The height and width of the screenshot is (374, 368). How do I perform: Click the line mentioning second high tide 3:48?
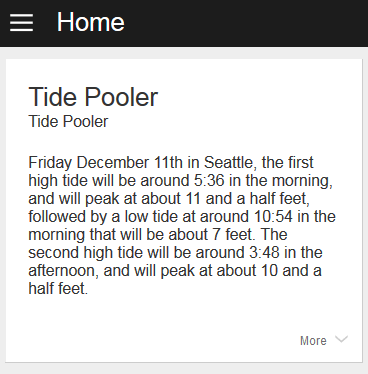pyautogui.click(x=175, y=253)
